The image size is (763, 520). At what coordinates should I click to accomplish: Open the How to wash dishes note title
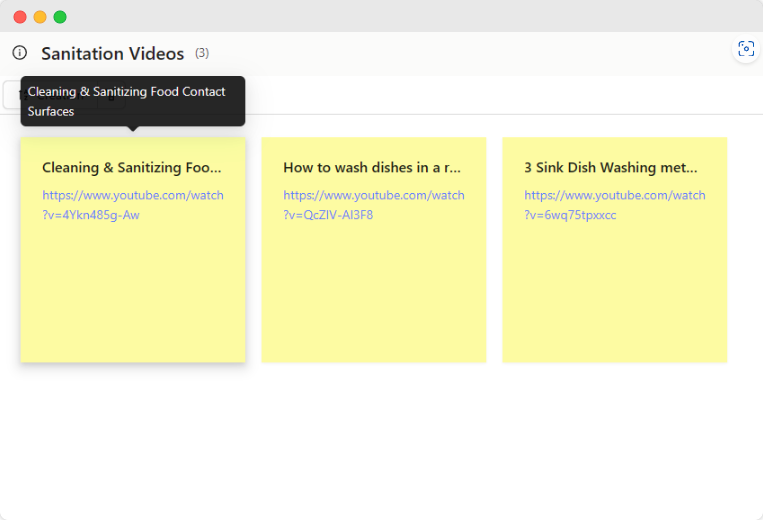[x=372, y=167]
